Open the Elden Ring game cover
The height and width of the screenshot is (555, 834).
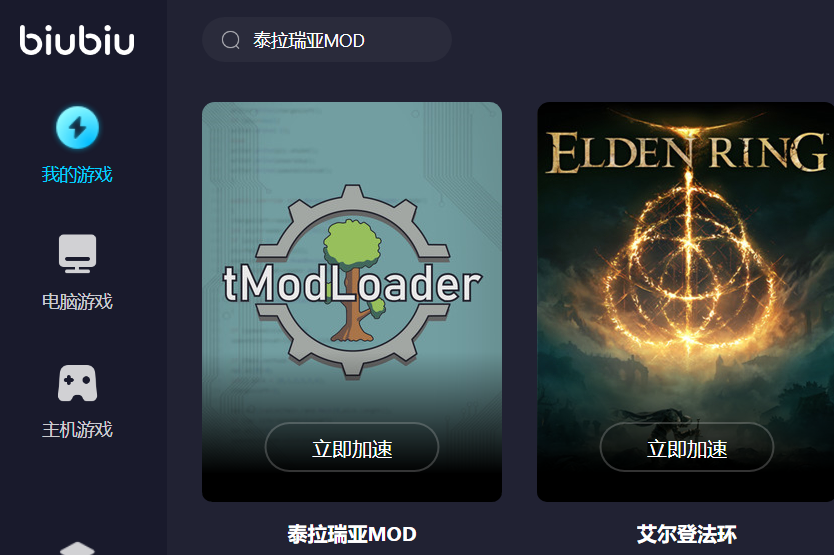pos(686,302)
